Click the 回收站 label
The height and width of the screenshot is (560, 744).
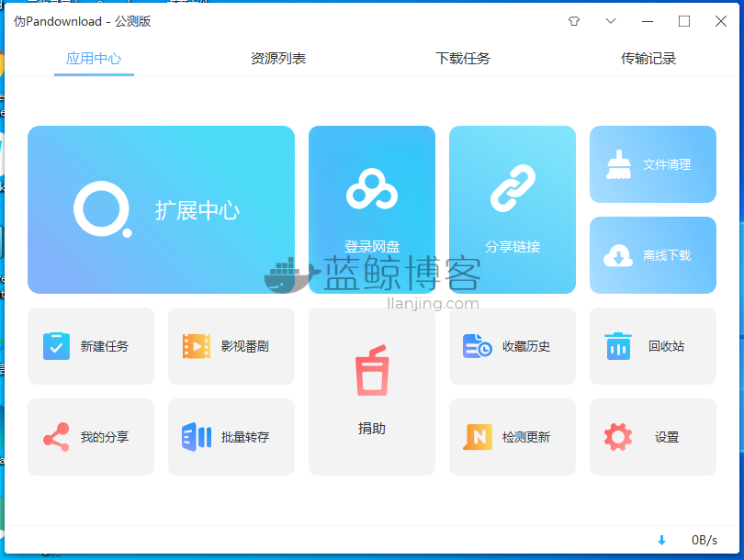pyautogui.click(x=667, y=346)
